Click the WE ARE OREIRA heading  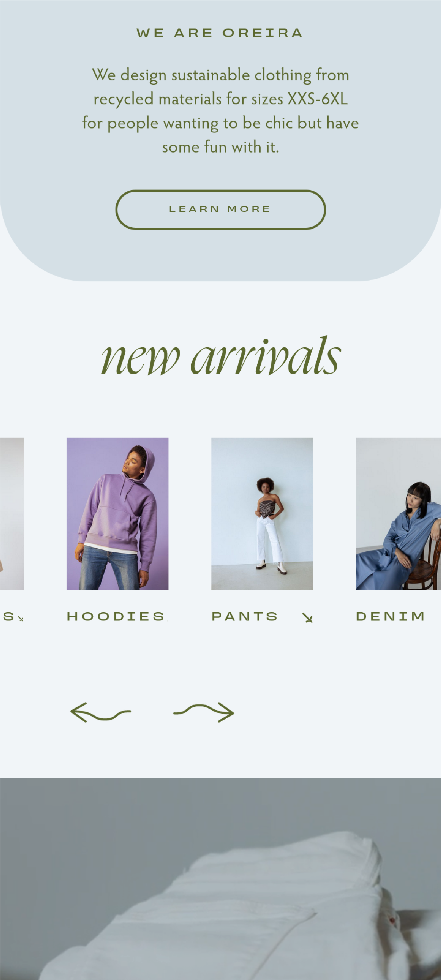point(220,33)
